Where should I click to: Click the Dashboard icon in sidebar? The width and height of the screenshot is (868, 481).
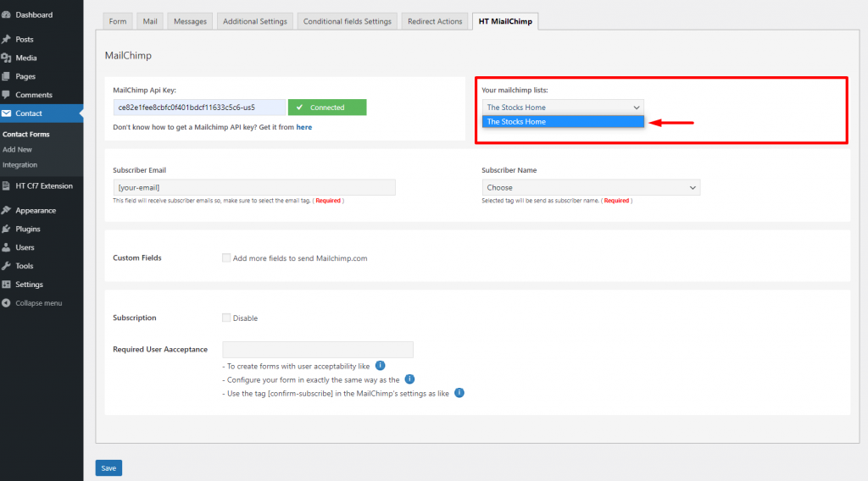tap(7, 15)
